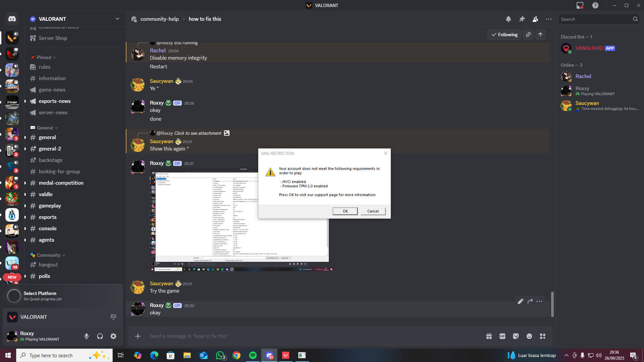The height and width of the screenshot is (362, 644).
Task: Click the Cancel button in dialog
Action: [x=373, y=211]
